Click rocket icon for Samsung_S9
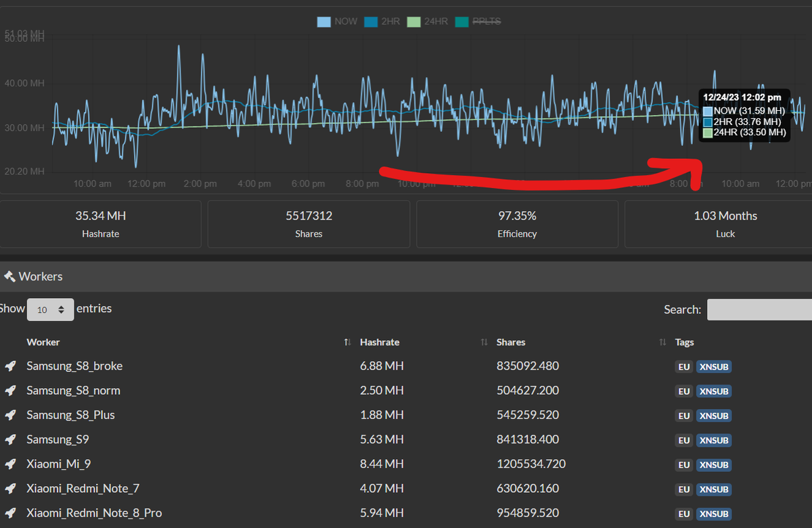Viewport: 812px width, 528px height. (10, 440)
